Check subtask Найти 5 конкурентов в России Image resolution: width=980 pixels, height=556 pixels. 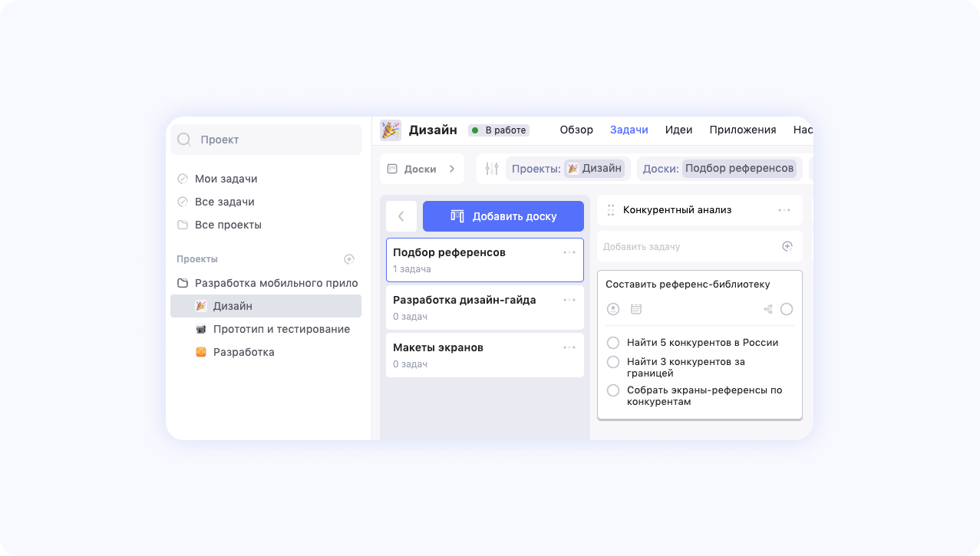point(612,343)
